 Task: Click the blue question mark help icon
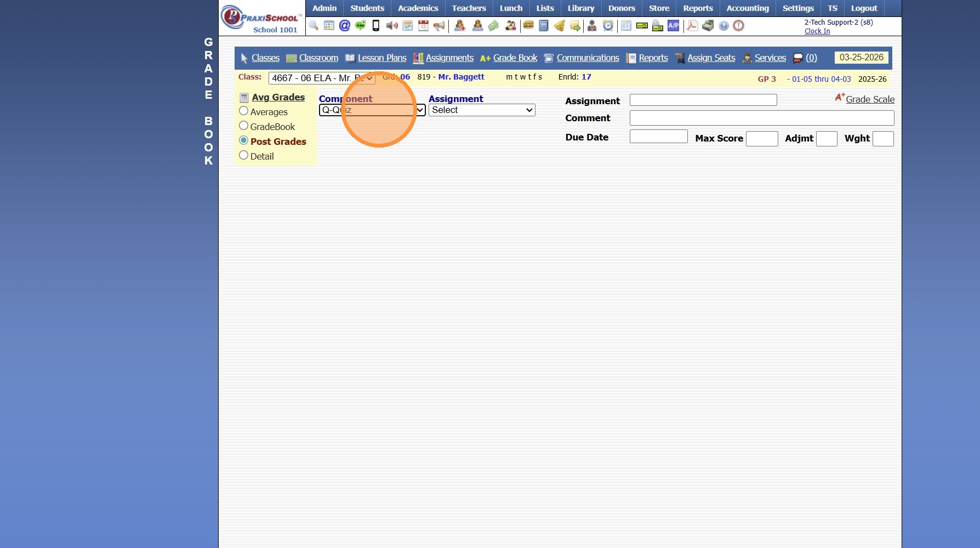point(723,26)
